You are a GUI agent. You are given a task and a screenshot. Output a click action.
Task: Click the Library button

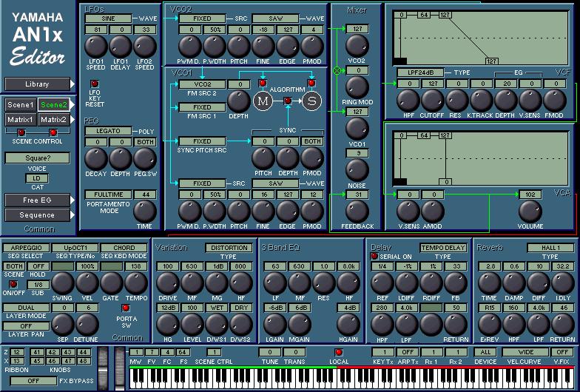pos(37,84)
